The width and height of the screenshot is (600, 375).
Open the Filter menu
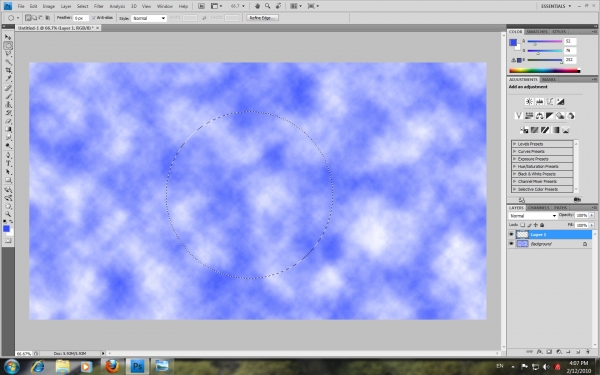point(99,6)
